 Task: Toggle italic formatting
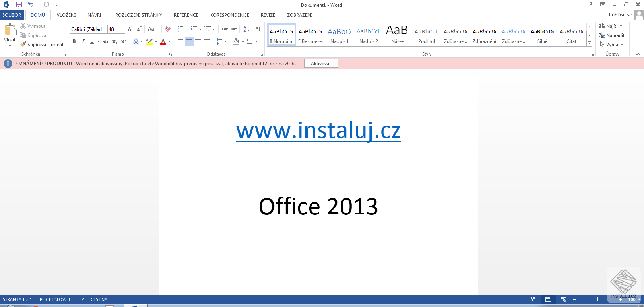pos(83,41)
